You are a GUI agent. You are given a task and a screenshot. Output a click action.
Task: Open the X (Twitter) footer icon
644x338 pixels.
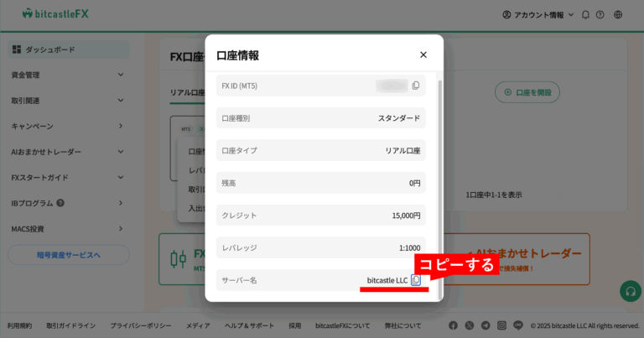click(470, 325)
